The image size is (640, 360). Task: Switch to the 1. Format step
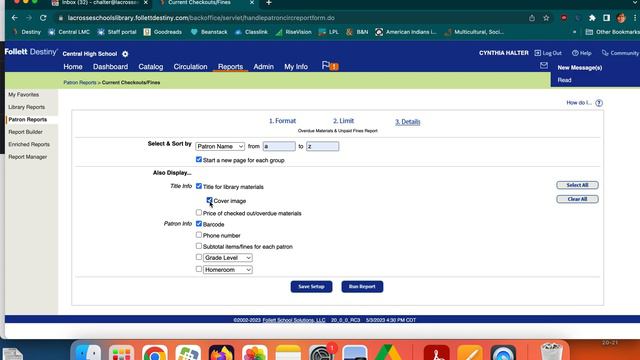click(x=282, y=121)
